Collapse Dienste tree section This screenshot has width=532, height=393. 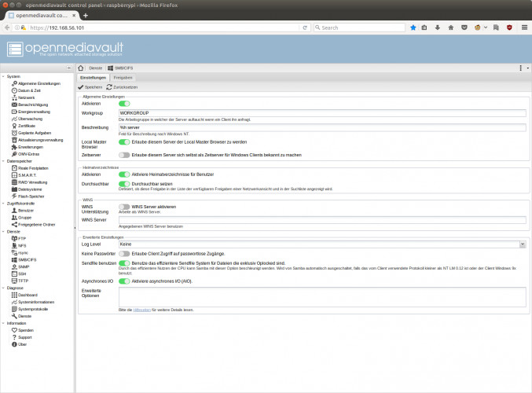pos(3,232)
